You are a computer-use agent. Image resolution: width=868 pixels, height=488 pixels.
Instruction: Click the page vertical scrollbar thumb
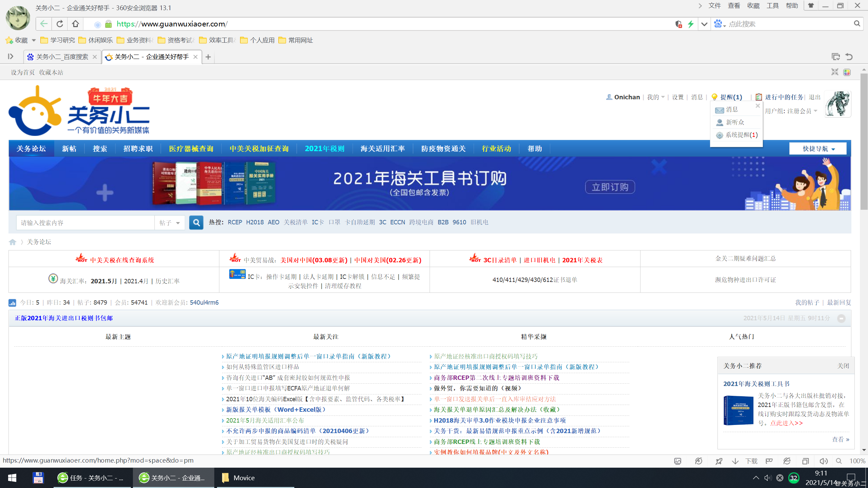[864, 142]
